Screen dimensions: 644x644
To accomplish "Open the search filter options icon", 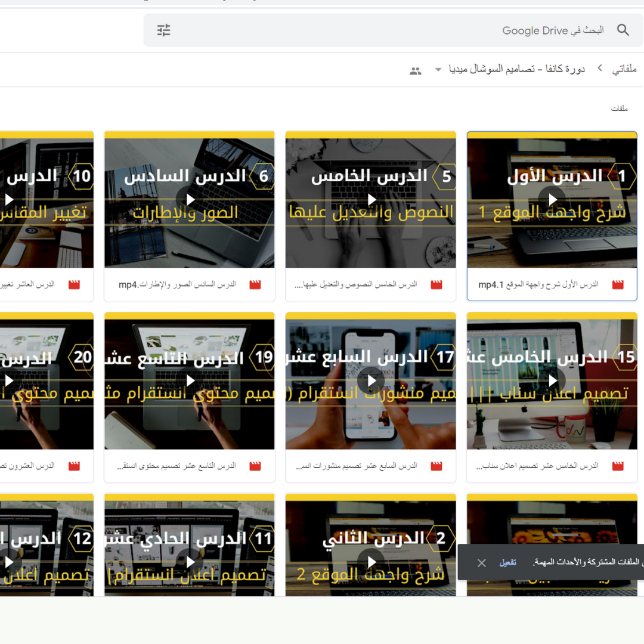I will point(164,30).
